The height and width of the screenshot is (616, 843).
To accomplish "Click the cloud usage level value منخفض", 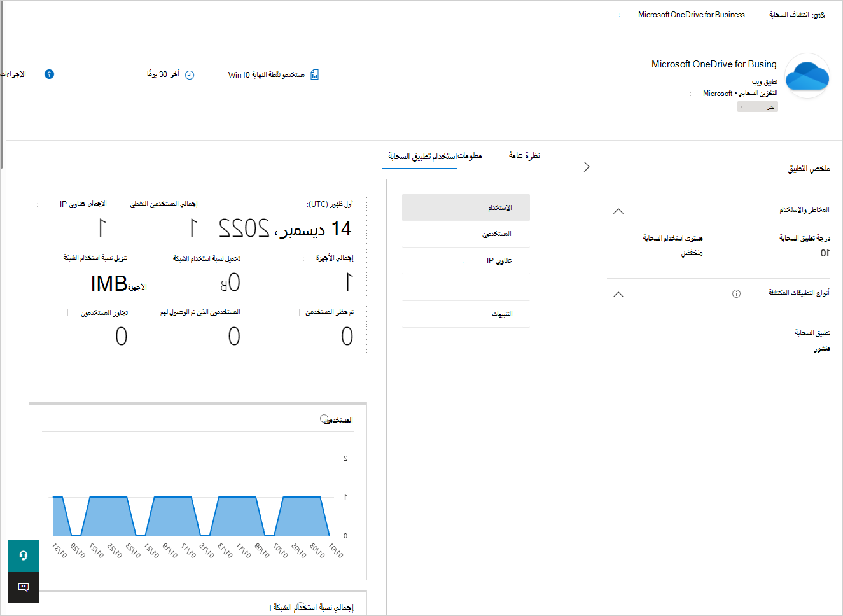I will [x=692, y=253].
